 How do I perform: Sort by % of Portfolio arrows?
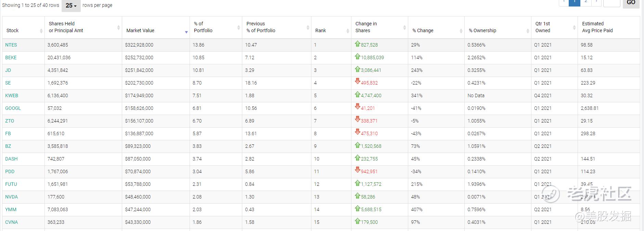[x=239, y=27]
